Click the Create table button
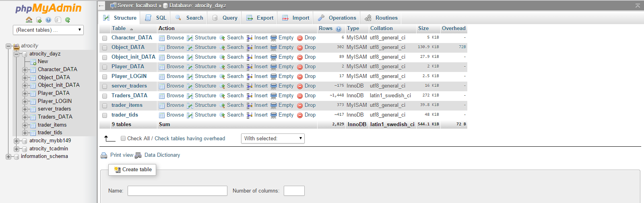 (x=132, y=170)
